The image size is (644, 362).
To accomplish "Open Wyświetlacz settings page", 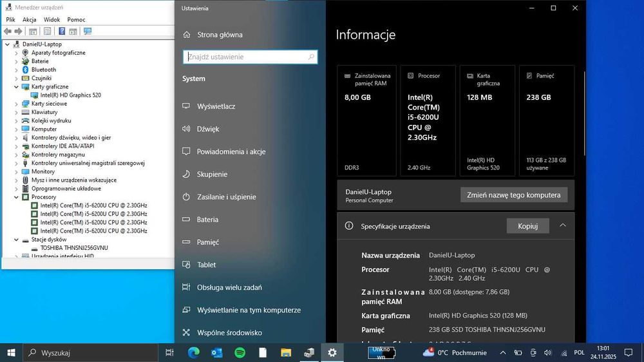I will coord(216,106).
